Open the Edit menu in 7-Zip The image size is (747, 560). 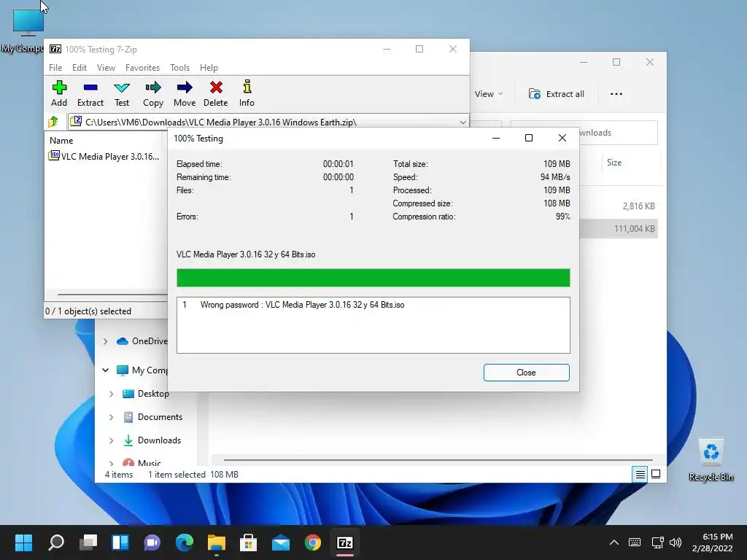[x=79, y=68]
